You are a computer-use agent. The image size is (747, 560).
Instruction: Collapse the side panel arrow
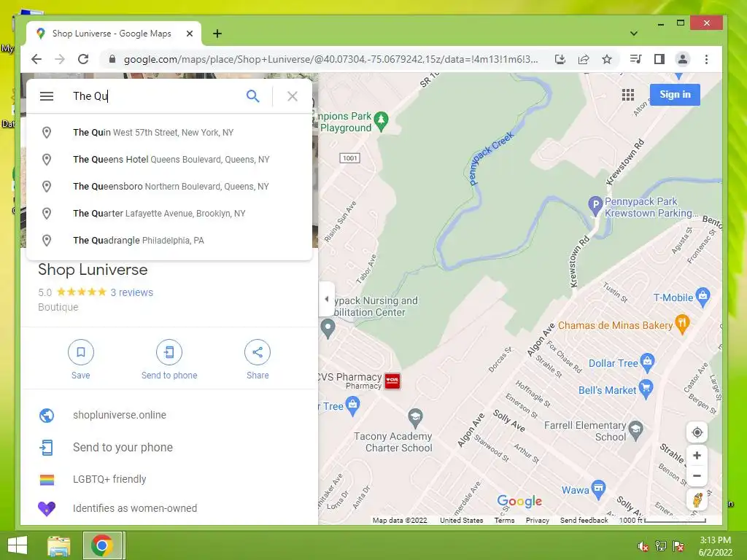tap(326, 299)
